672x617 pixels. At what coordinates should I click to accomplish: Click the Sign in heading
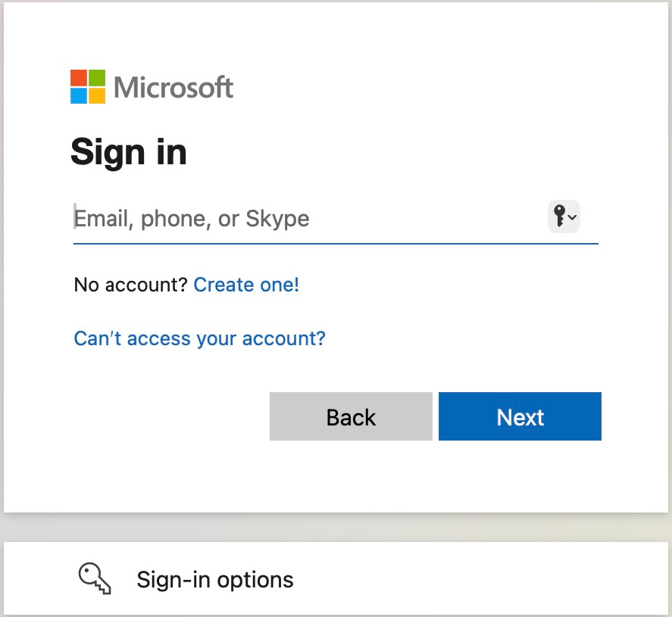pos(129,152)
